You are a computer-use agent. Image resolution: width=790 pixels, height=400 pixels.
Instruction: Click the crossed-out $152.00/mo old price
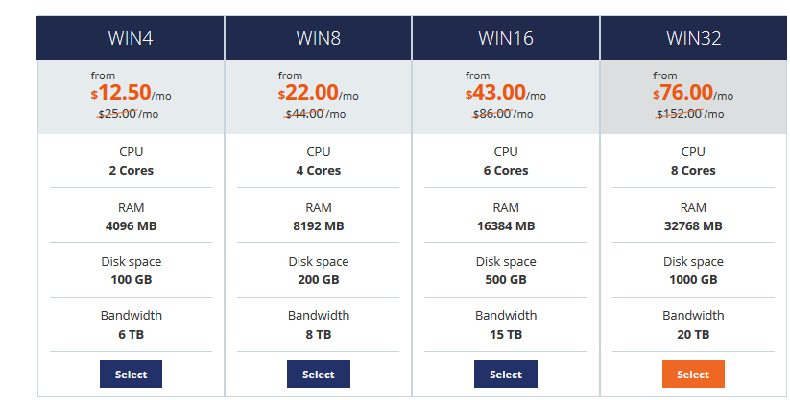pos(690,114)
